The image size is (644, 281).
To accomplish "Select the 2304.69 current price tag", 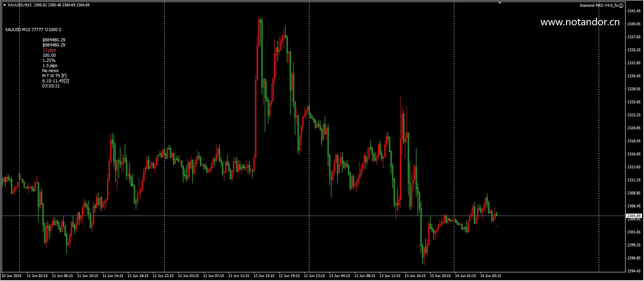I will pyautogui.click(x=634, y=216).
